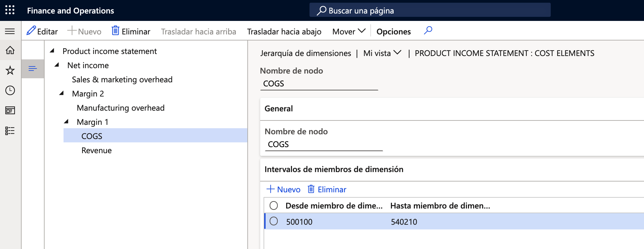Collapse the Margin 1 node

(66, 121)
